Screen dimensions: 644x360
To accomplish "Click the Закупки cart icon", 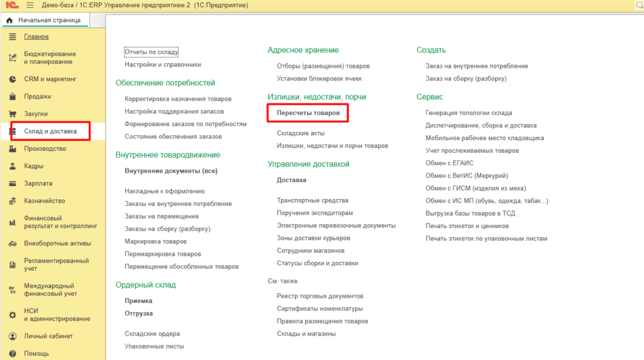I will point(13,114).
